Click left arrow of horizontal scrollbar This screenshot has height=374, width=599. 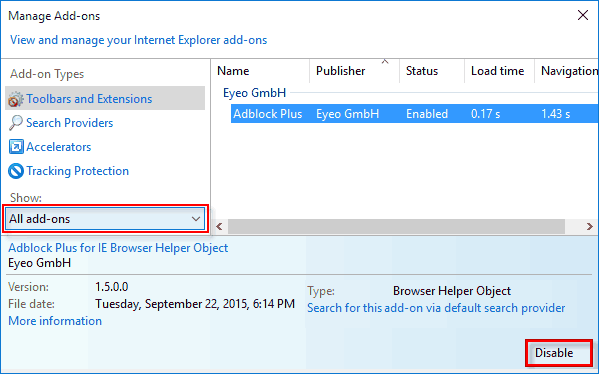point(219,227)
